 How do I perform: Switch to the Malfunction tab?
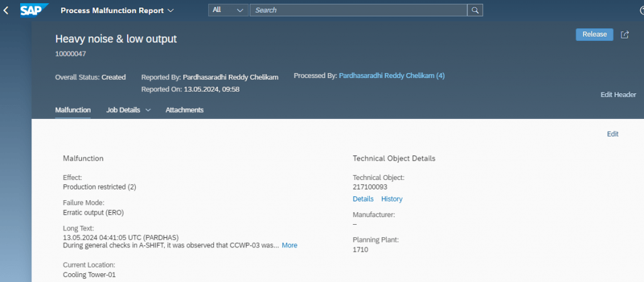tap(73, 110)
